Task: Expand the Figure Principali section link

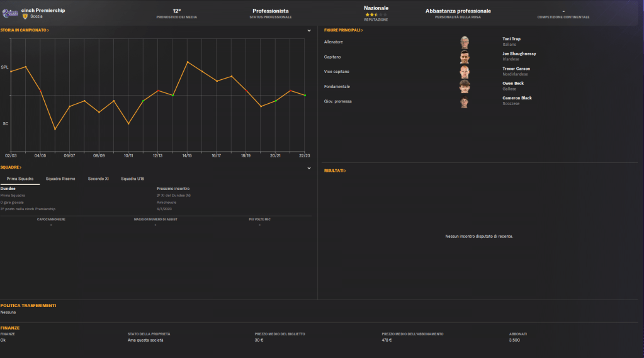Action: (343, 30)
